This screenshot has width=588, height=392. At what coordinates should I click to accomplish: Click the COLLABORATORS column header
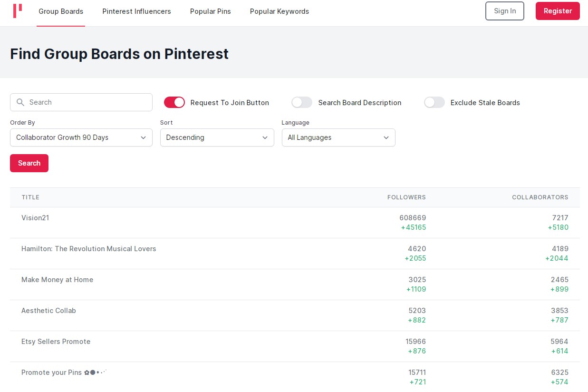(x=540, y=197)
